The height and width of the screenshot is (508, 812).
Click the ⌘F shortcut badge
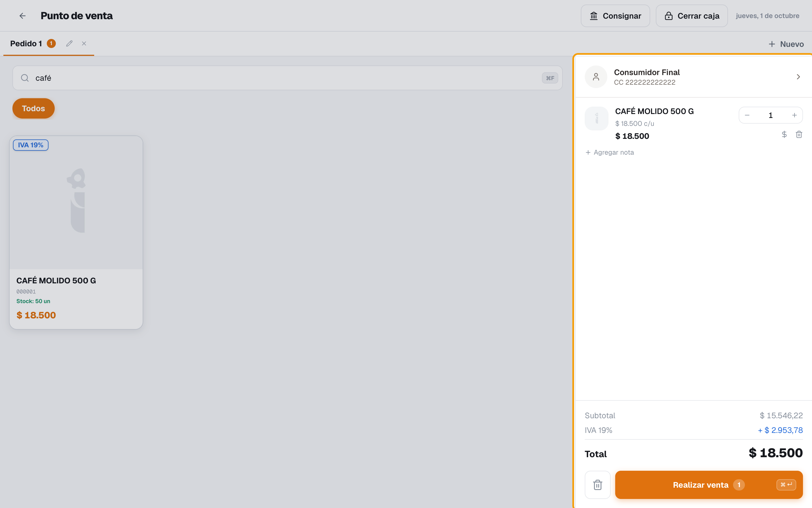[550, 78]
